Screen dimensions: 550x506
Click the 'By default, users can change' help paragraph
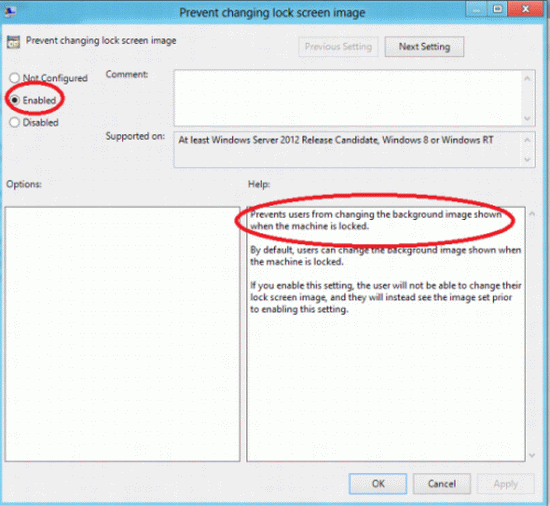coord(385,256)
